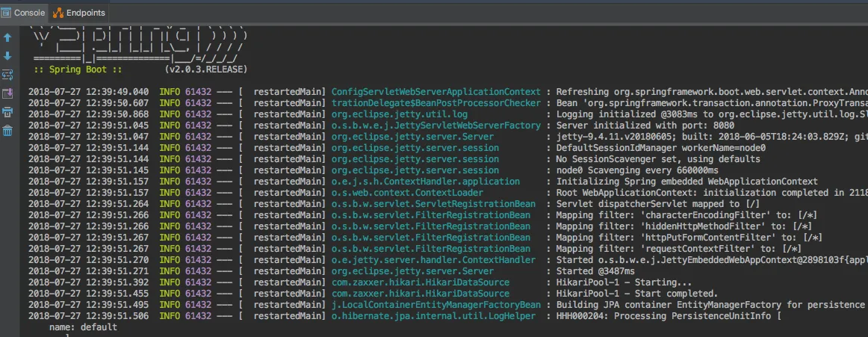The height and width of the screenshot is (337, 868).
Task: Toggle soft-wrap for console output
Action: pyautogui.click(x=7, y=75)
